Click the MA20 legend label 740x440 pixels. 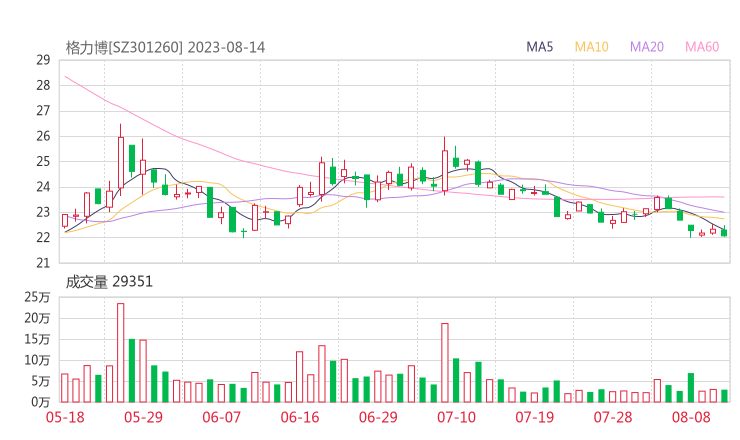coord(647,47)
